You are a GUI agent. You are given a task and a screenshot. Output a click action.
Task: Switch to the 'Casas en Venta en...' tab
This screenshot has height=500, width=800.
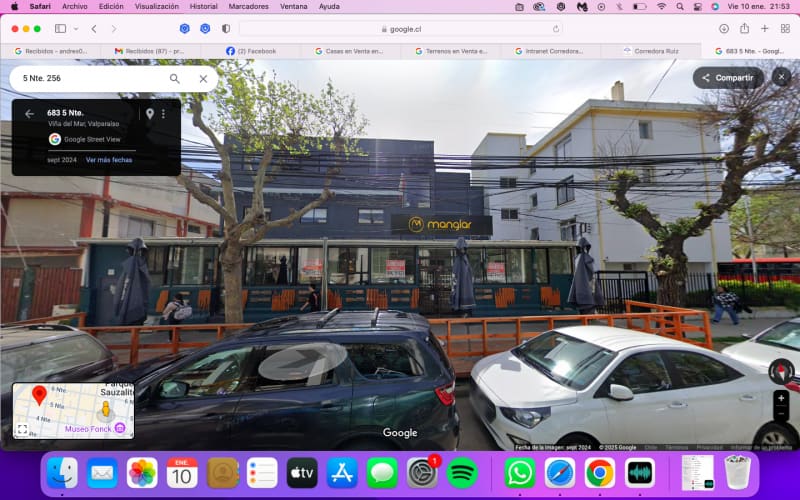coord(351,51)
